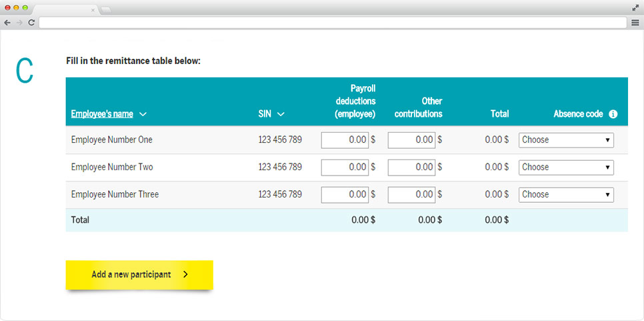This screenshot has width=644, height=321.
Task: Click the grand total 0.00 $ in Total row
Action: [497, 220]
